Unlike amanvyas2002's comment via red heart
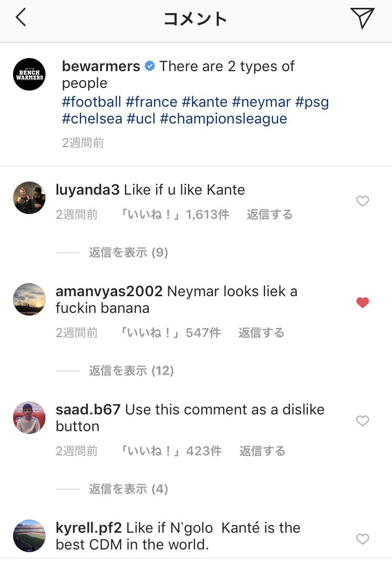 [362, 302]
